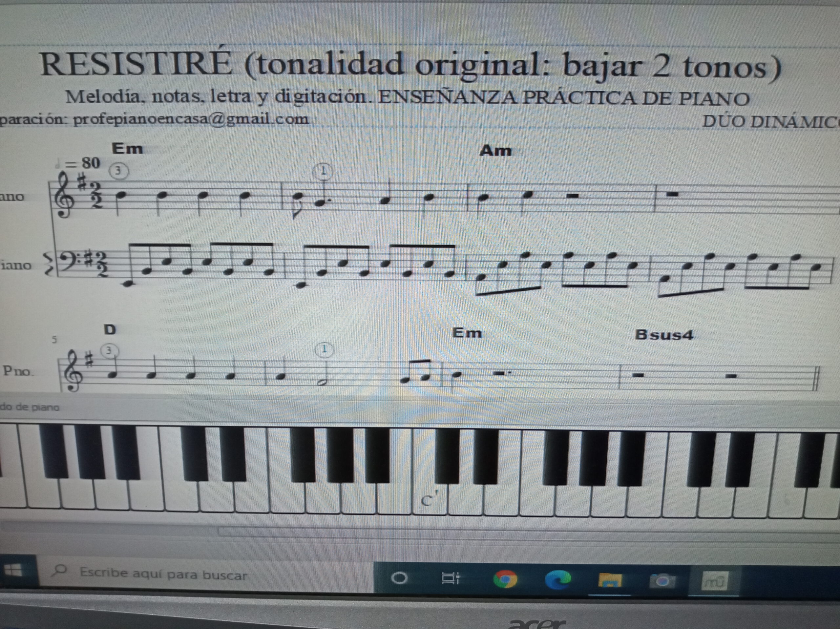Select the 'DÚO DINÁMICO' composer text
Image resolution: width=840 pixels, height=629 pixels.
(771, 121)
